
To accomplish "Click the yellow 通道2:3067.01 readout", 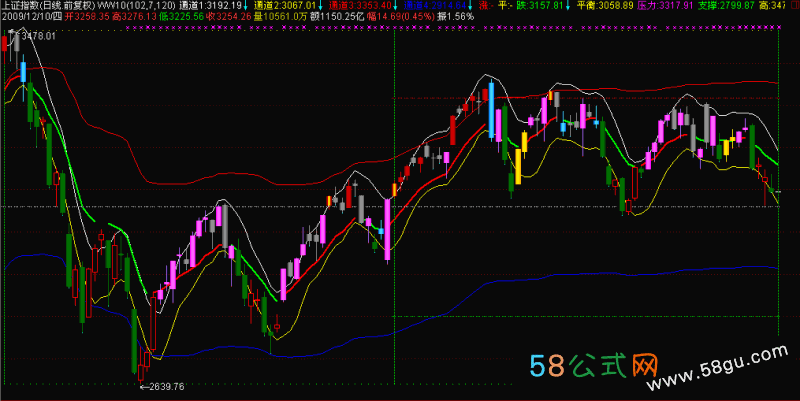I will point(285,6).
